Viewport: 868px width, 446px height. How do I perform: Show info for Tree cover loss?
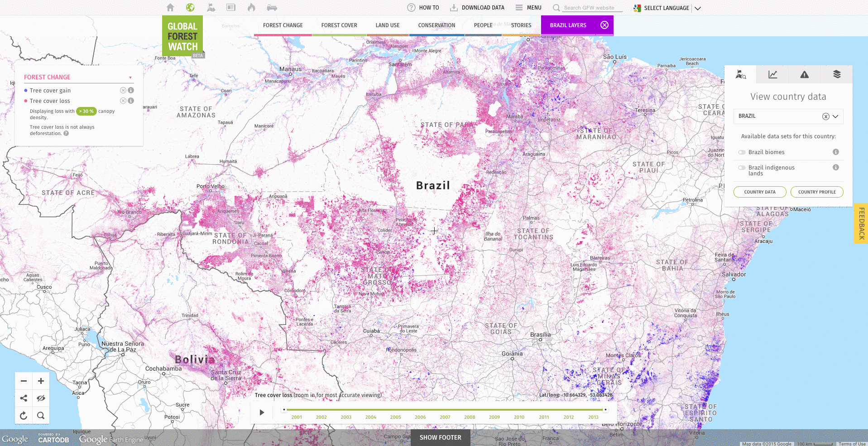pyautogui.click(x=131, y=101)
